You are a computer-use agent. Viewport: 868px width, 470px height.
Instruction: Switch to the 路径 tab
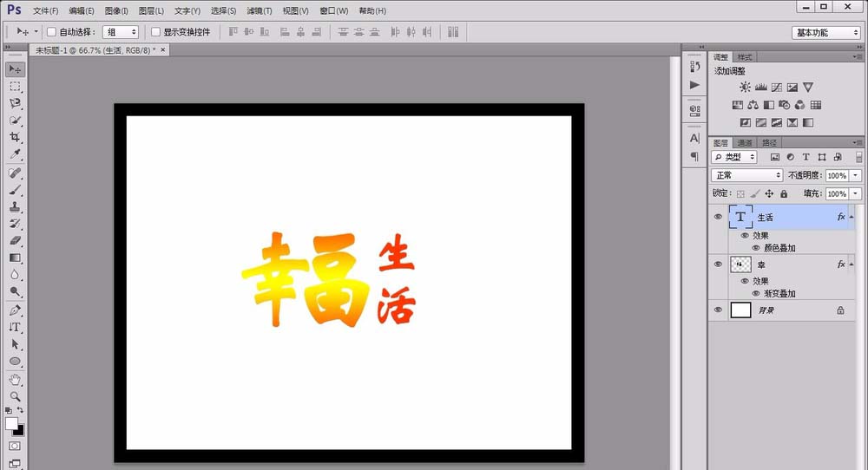click(x=769, y=143)
